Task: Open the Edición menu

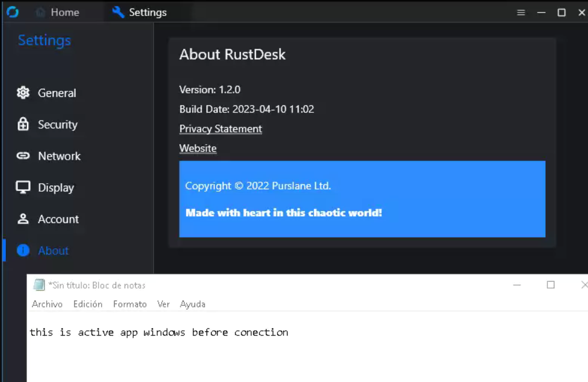Action: click(x=87, y=304)
